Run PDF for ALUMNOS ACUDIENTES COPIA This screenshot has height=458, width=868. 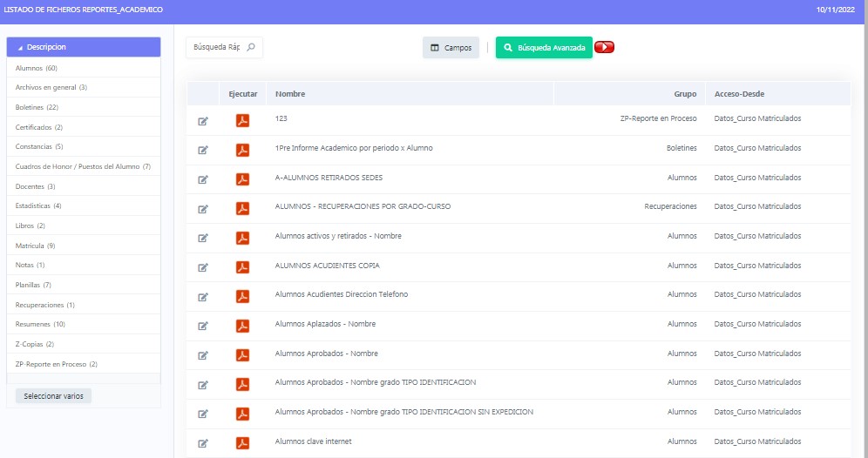click(242, 266)
